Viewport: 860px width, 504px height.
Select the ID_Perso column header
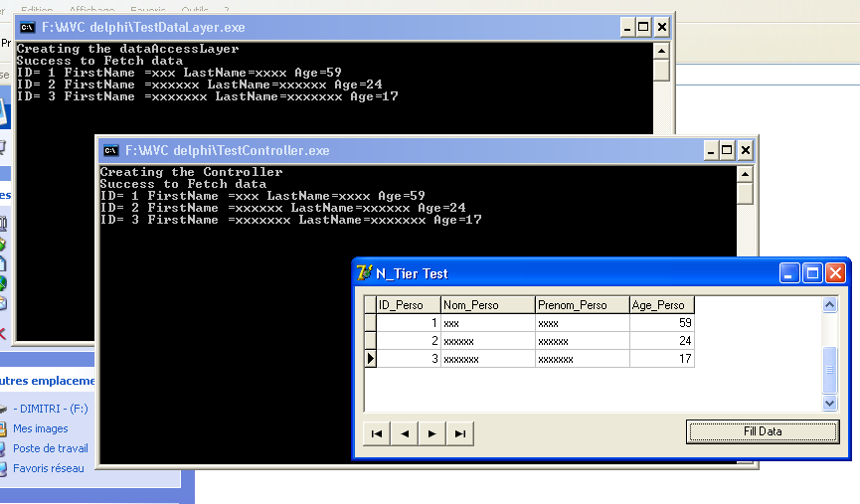coord(409,305)
